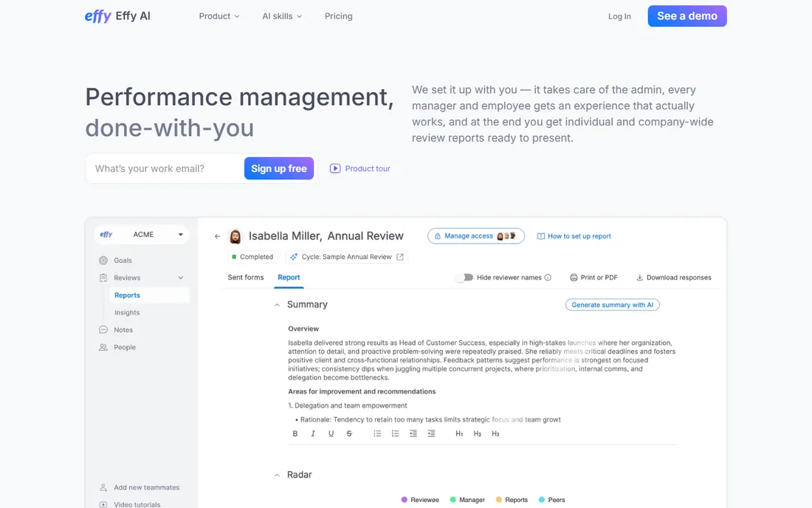The height and width of the screenshot is (508, 812).
Task: Click the Product tour play icon
Action: [335, 168]
